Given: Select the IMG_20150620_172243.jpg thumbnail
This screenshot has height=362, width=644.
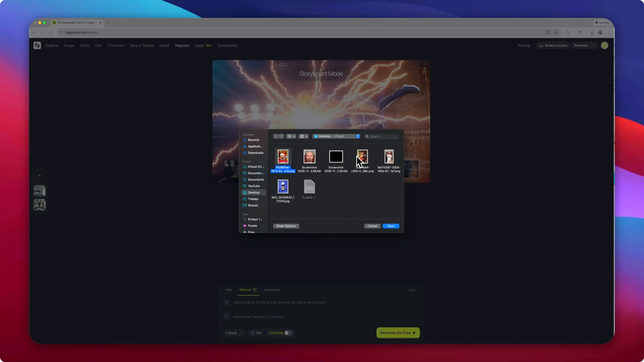Looking at the screenshot, I should [x=283, y=186].
